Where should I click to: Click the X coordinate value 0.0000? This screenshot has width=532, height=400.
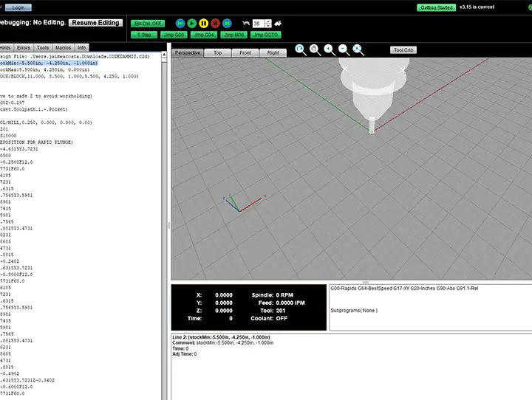[x=224, y=295]
